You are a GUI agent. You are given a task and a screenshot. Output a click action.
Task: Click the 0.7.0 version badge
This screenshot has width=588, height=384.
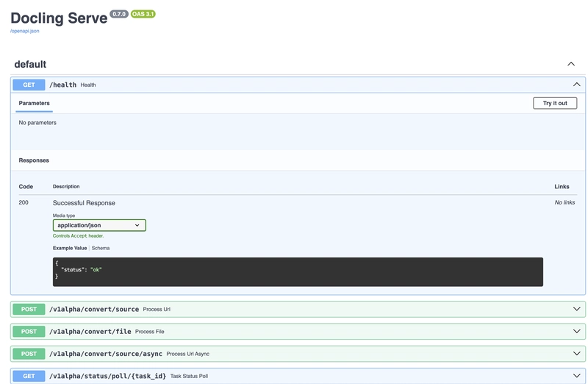(x=119, y=14)
